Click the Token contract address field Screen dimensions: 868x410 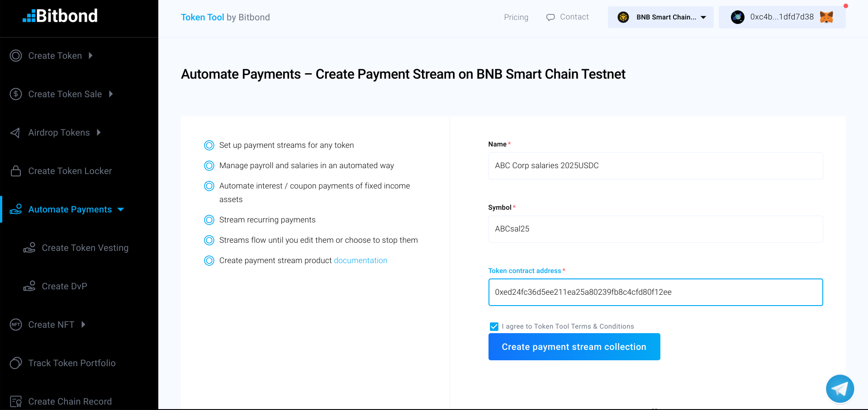click(655, 292)
